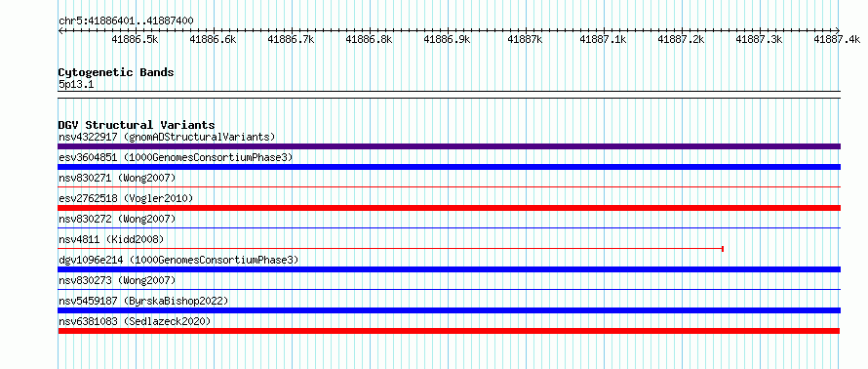Image resolution: width=868 pixels, height=369 pixels.
Task: Click the DGV Structural Variants track heading
Action: [x=137, y=125]
